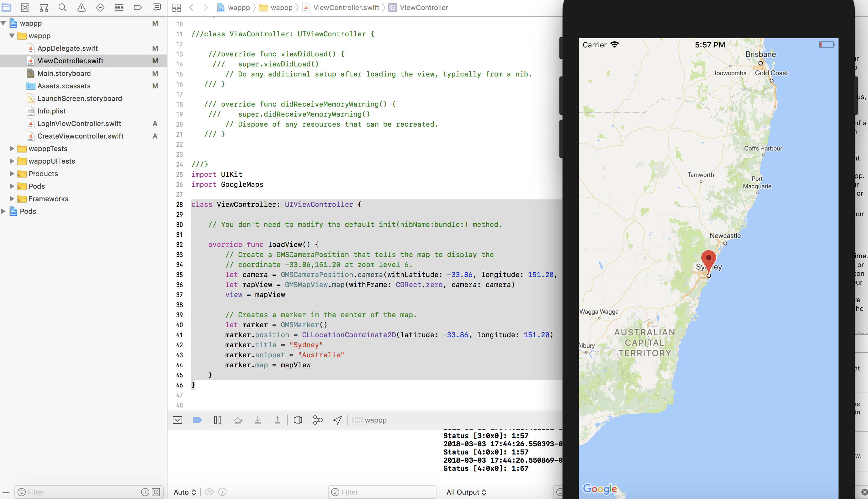Viewport: 868px width, 499px height.
Task: Open the Issue navigator warning icon
Action: tap(81, 8)
